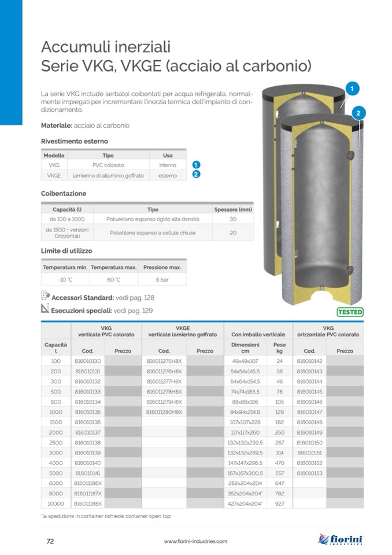392x555 pixels.
Task: Select the code 816011275H8X cell
Action: tap(164, 361)
